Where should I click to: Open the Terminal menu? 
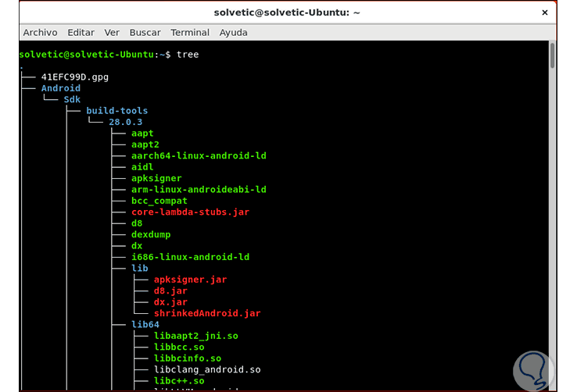coord(190,33)
